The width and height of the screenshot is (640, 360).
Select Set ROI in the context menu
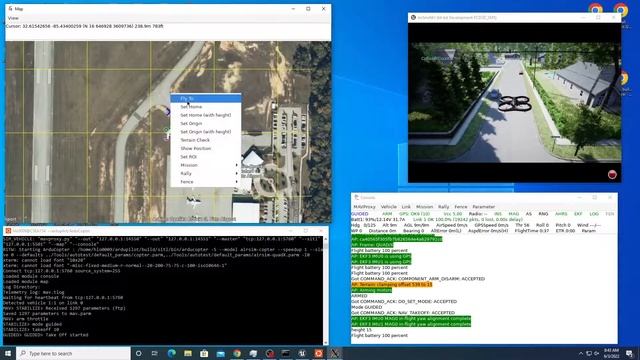point(206,157)
